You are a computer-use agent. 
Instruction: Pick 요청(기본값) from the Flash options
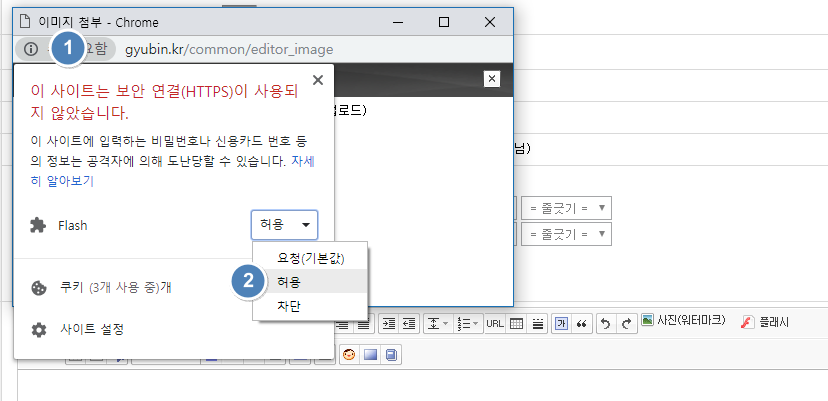pos(310,259)
